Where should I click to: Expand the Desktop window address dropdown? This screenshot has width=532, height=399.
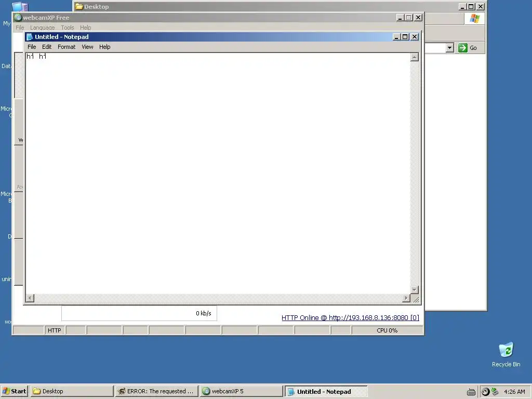point(450,48)
